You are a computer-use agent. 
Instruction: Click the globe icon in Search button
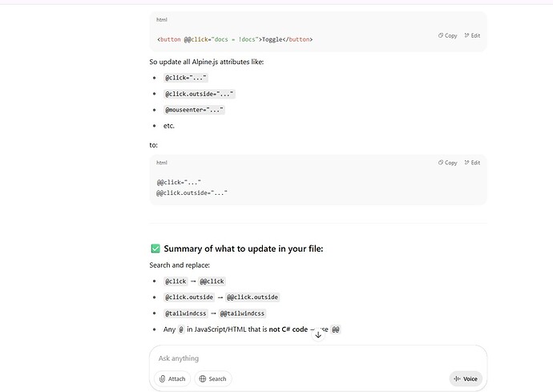point(203,378)
